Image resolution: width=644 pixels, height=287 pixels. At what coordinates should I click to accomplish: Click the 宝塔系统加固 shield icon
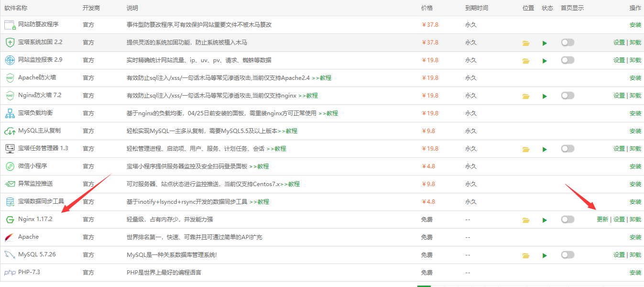point(10,43)
